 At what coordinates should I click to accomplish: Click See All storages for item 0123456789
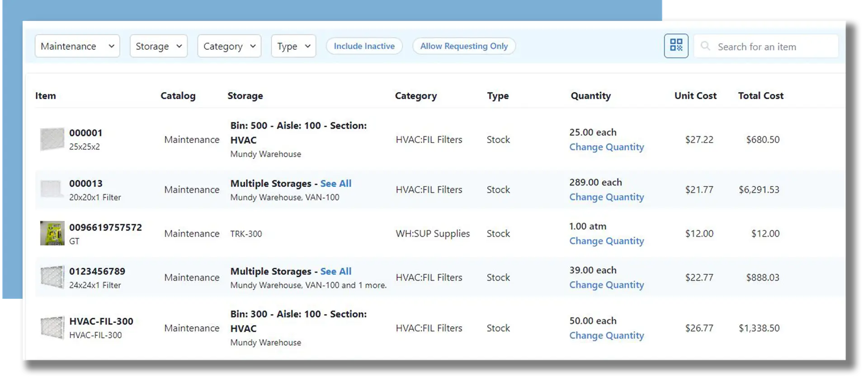tap(335, 272)
